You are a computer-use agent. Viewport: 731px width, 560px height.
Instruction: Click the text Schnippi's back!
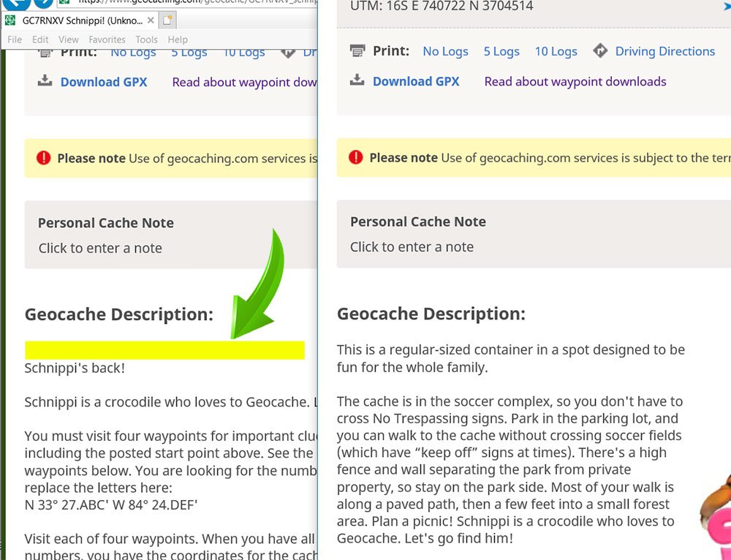[75, 368]
